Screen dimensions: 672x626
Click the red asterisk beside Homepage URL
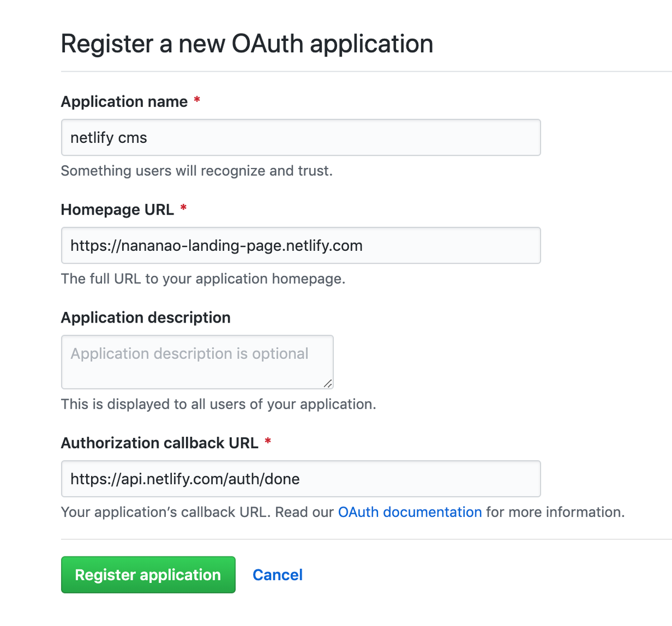click(x=183, y=209)
